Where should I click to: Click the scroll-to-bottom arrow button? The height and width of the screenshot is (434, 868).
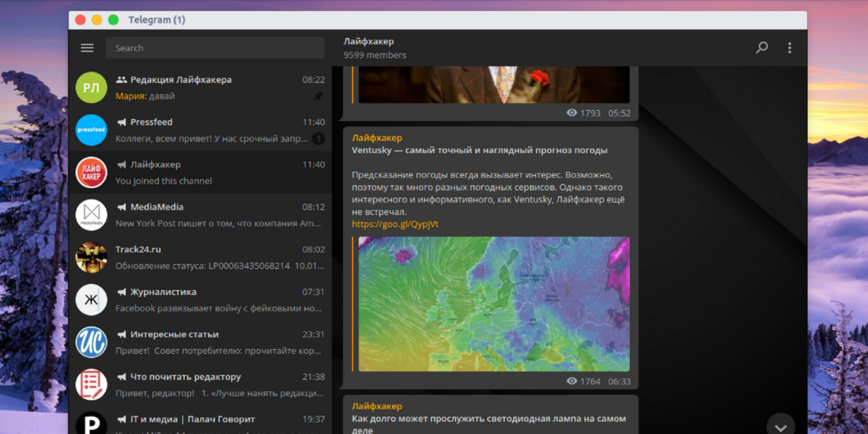tap(780, 425)
